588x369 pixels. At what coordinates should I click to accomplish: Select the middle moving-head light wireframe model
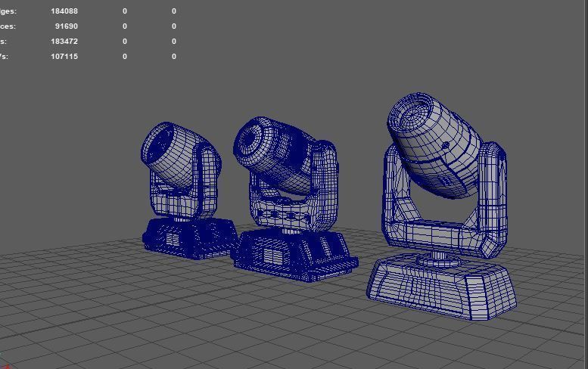[x=294, y=199]
